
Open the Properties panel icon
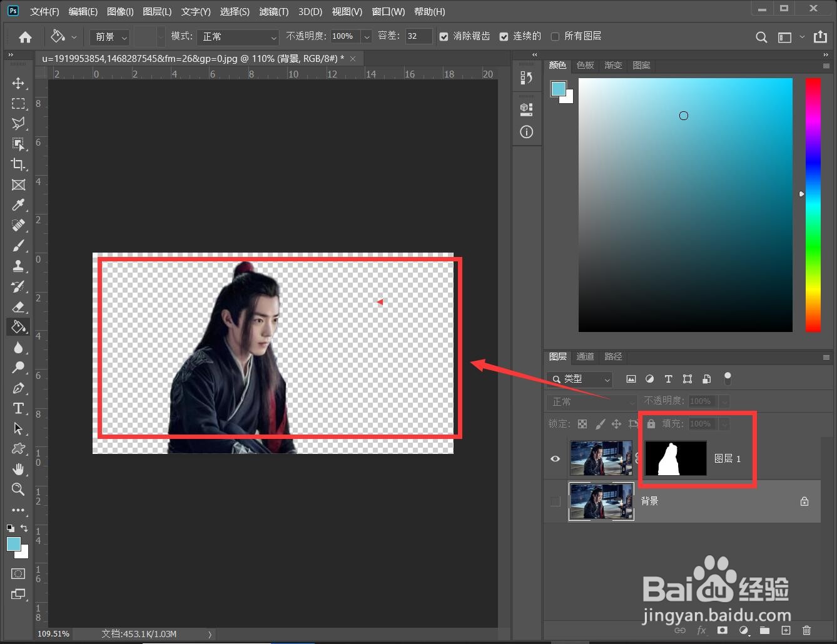tap(527, 109)
